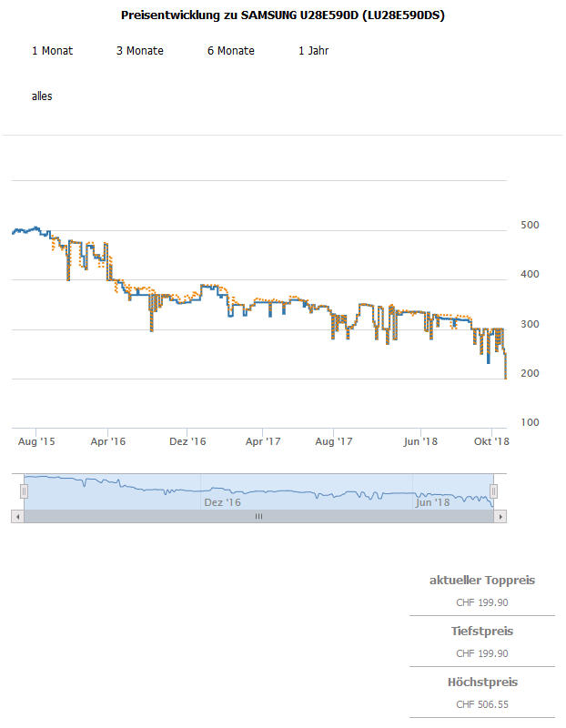Image resolution: width=566 pixels, height=728 pixels.
Task: Select the 3 Monate time range
Action: tap(140, 51)
